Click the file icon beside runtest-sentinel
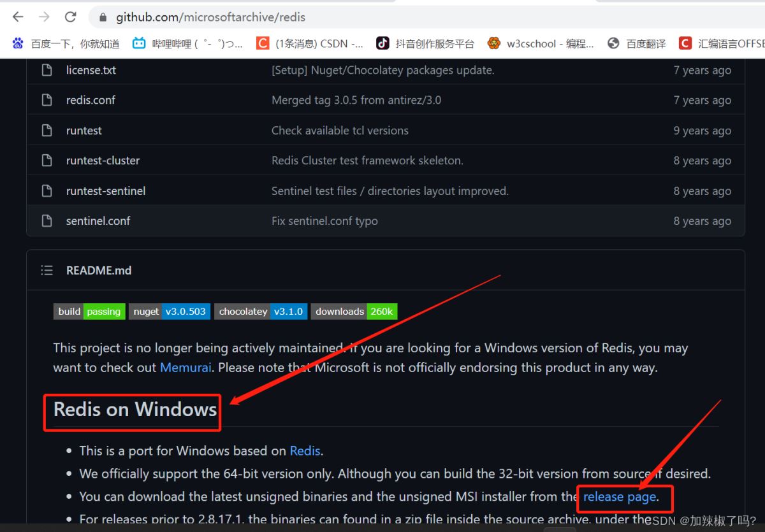765x532 pixels. click(x=47, y=191)
